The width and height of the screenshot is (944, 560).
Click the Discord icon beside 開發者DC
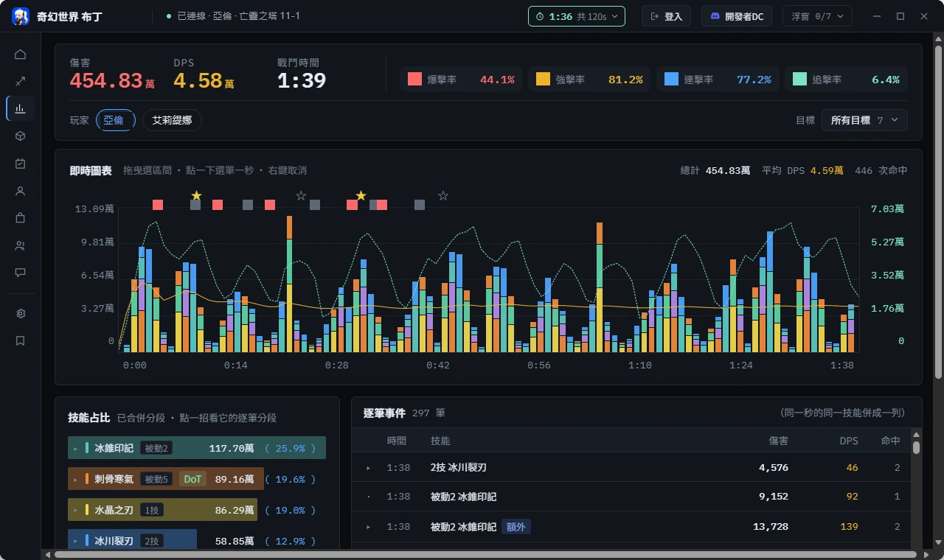(715, 16)
